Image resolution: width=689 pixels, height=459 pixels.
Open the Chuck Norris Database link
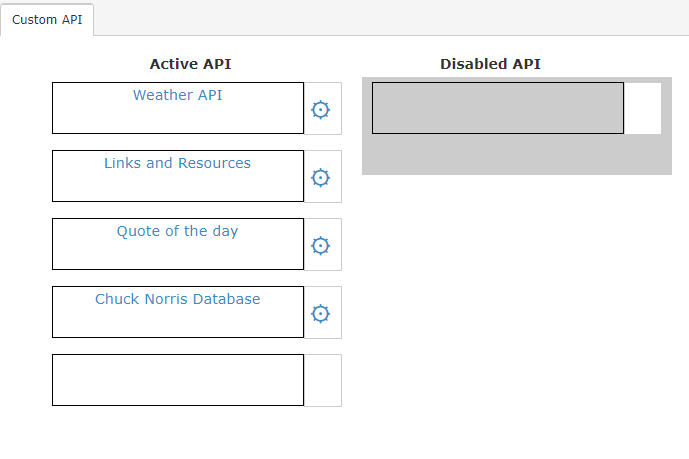(x=178, y=299)
